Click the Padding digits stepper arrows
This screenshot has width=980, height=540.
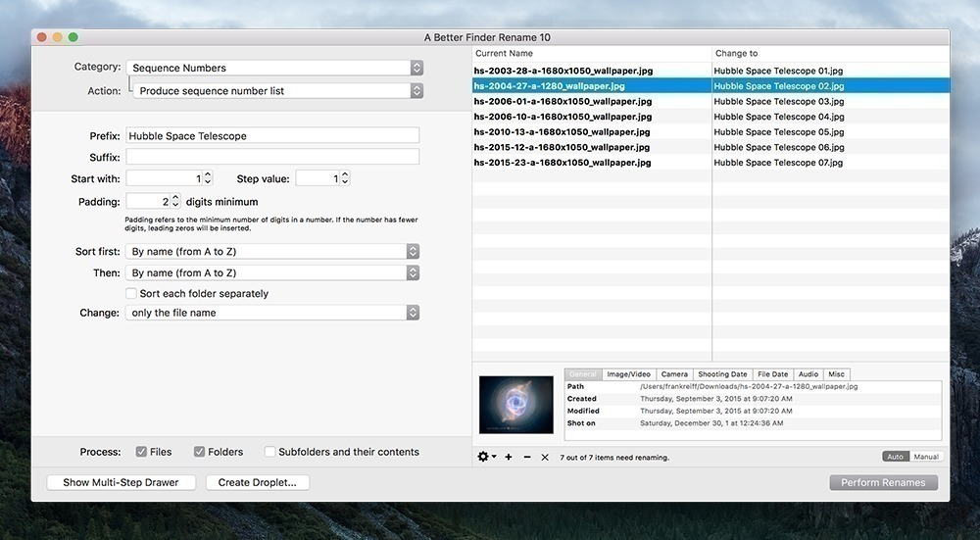pos(176,201)
